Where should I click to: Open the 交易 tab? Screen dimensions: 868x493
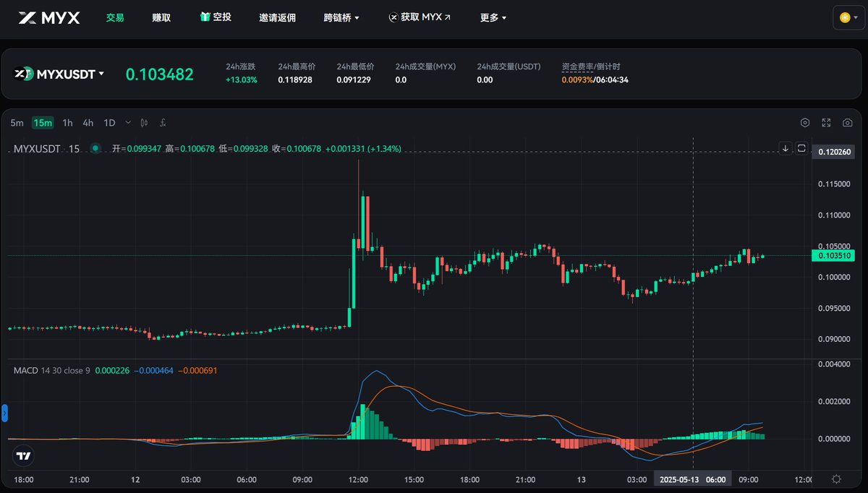click(x=115, y=17)
